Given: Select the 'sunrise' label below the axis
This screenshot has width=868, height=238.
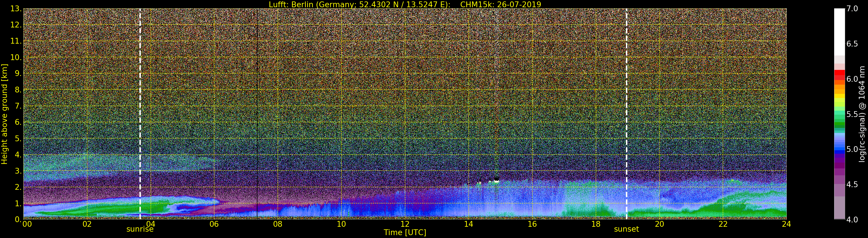Looking at the screenshot, I should pos(140,229).
